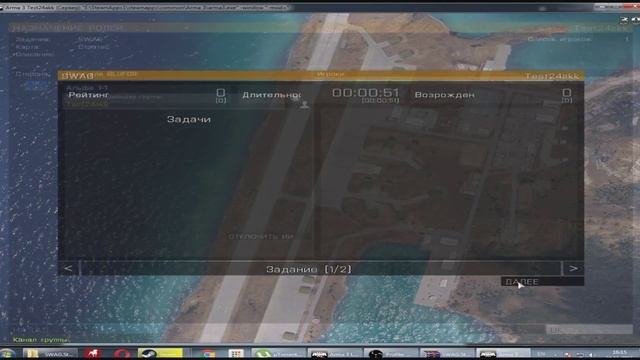Go to next task with right arrow
The height and width of the screenshot is (360, 640).
coord(573,269)
